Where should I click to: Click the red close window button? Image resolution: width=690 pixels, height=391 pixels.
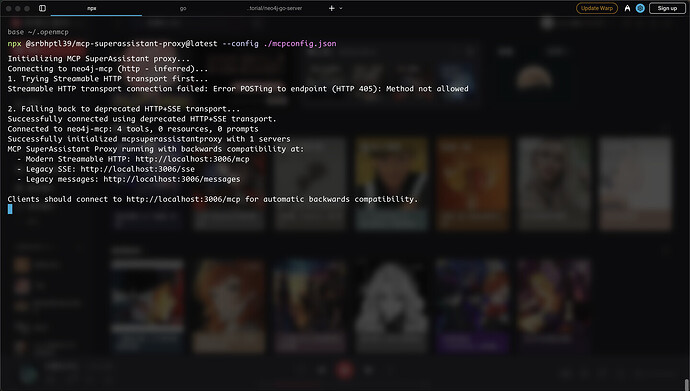tap(8, 8)
